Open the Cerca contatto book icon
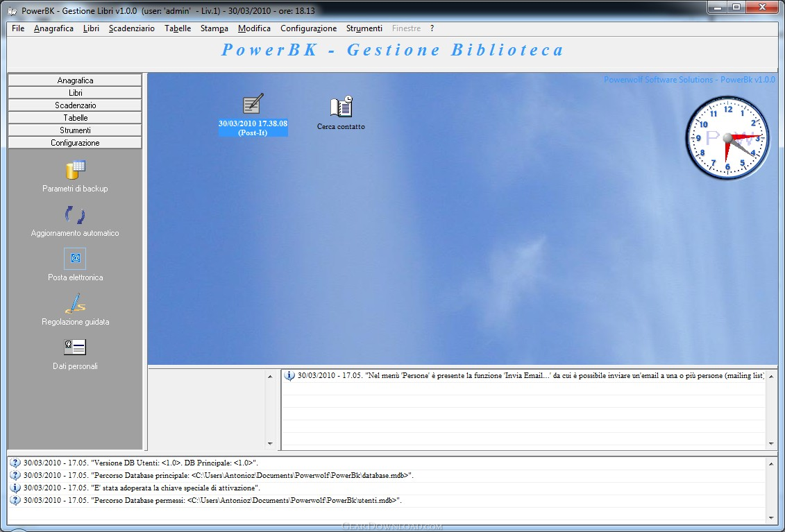 [341, 107]
